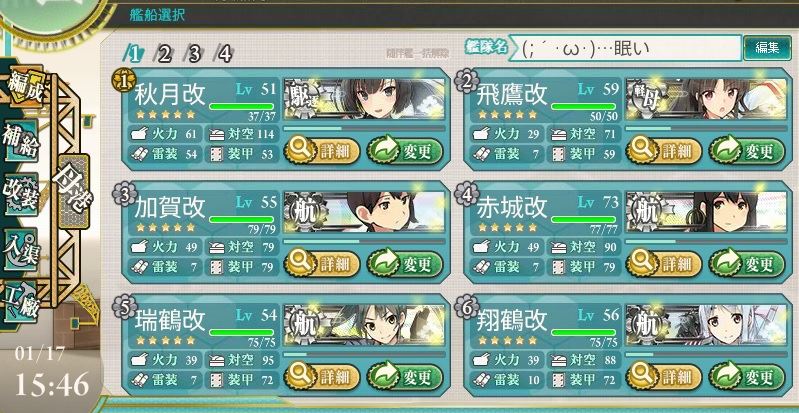799x413 pixels.
Task: Click 瑞鶴改 ship banner portrait
Action: coord(364,325)
